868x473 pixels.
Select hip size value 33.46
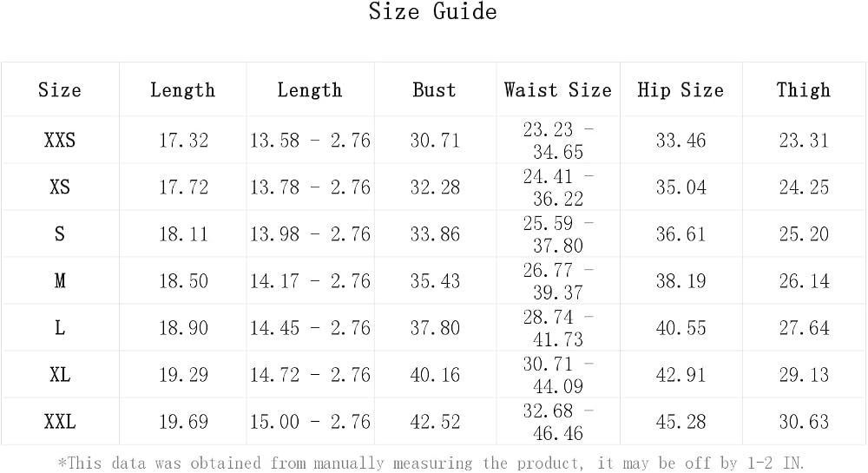tap(681, 140)
